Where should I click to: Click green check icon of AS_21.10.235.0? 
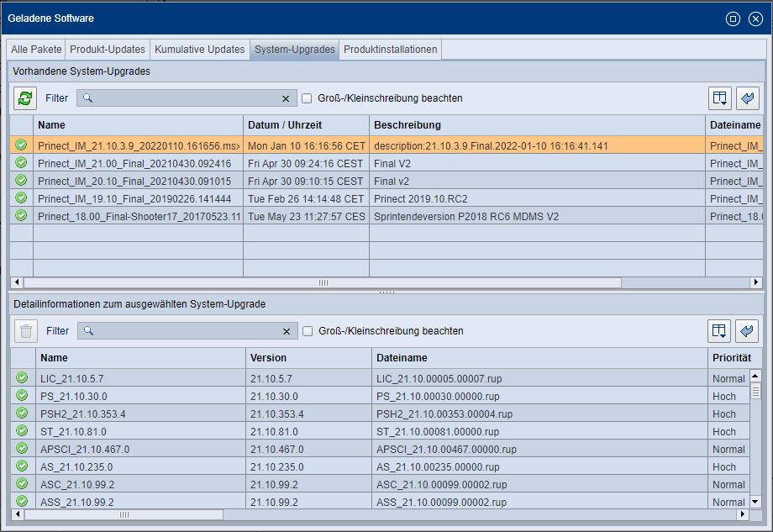22,466
